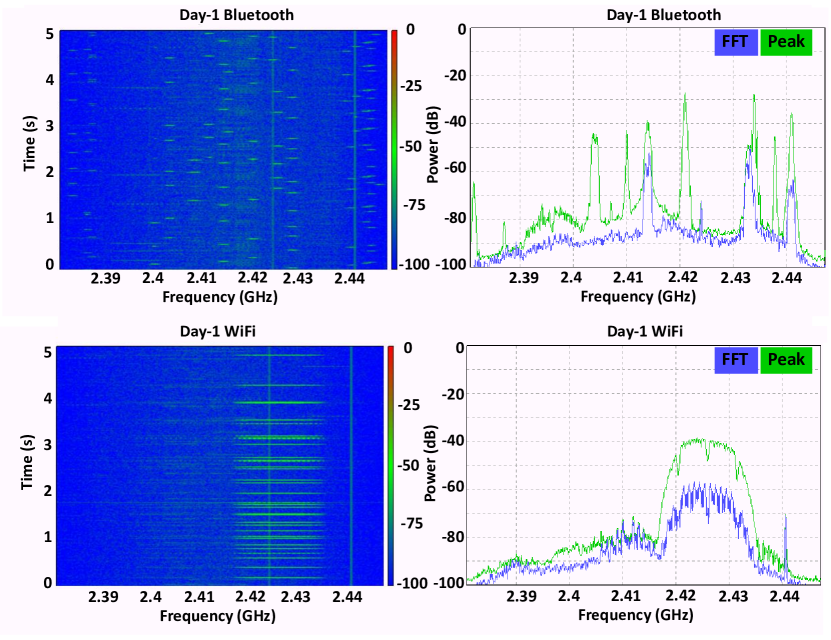The width and height of the screenshot is (831, 640).
Task: Select the WiFi spectrogram's "Day-1 WiFi" title
Action: tap(218, 332)
